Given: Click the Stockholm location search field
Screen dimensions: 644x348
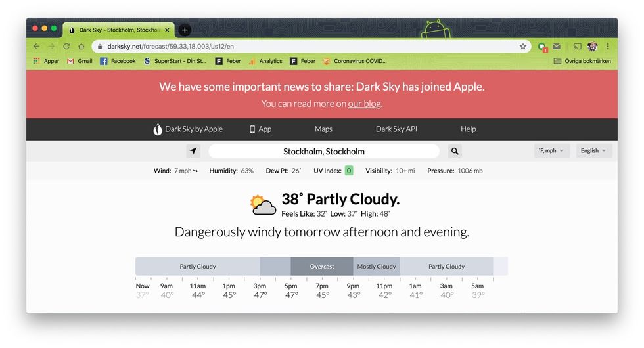Looking at the screenshot, I should tap(323, 152).
